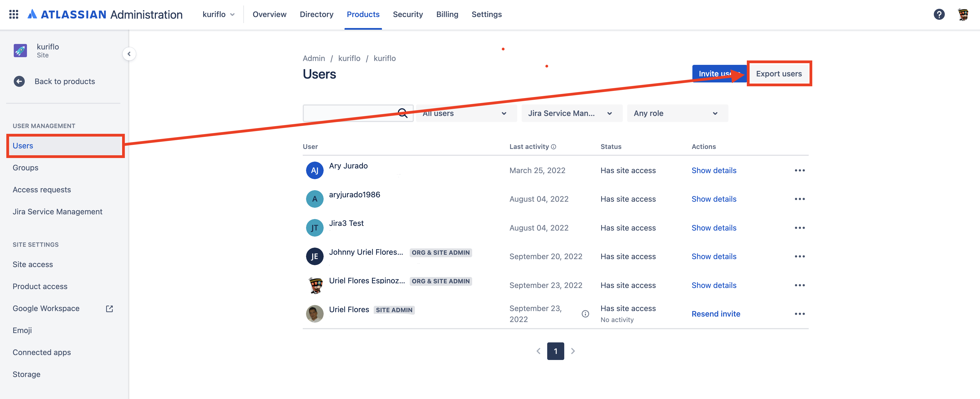Select the Users menu item in sidebar
Viewport: 980px width, 399px height.
(x=23, y=145)
